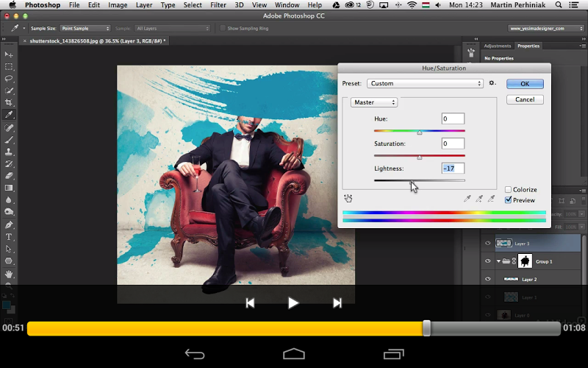Image resolution: width=588 pixels, height=368 pixels.
Task: Select the Lasso tool
Action: tap(9, 78)
